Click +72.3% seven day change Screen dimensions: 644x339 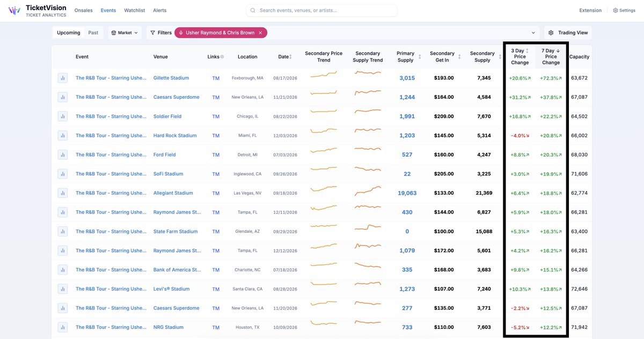click(551, 78)
